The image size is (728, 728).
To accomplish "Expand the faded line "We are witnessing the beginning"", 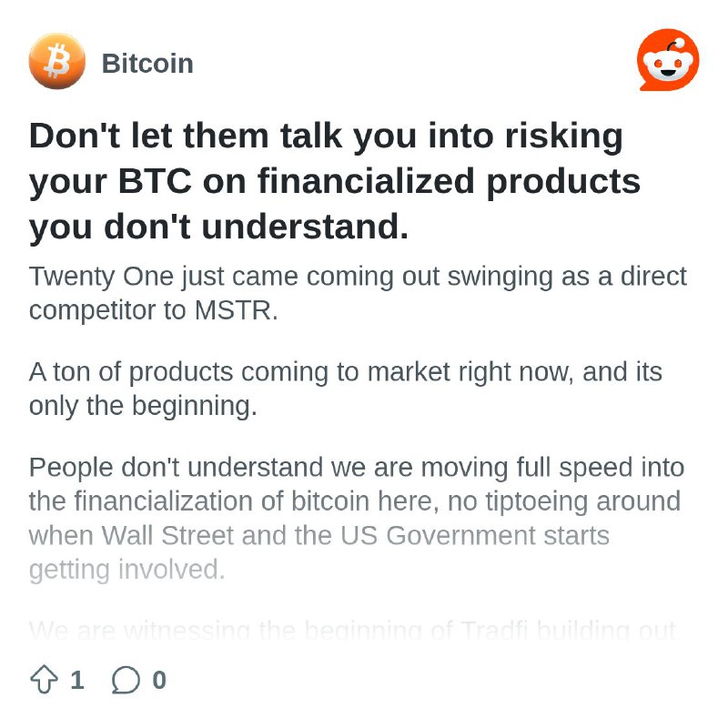I will pyautogui.click(x=352, y=631).
